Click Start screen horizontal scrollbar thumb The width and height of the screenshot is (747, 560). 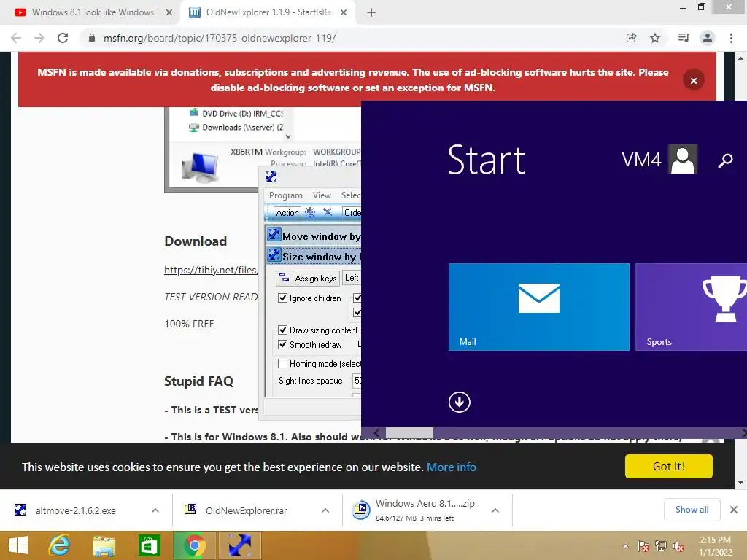coord(409,432)
